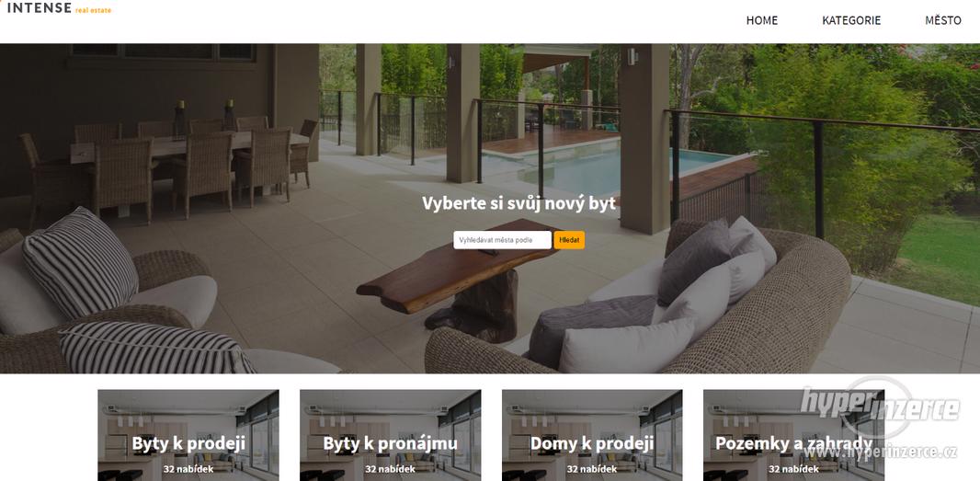Click '32 nabídek' under Byty k prodeji
The height and width of the screenshot is (481, 980).
188,468
